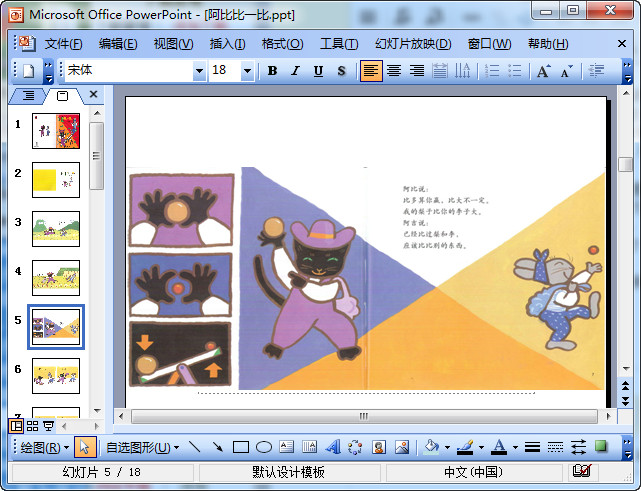Viewport: 641px width, 491px height.
Task: Apply the Font Color
Action: [499, 447]
